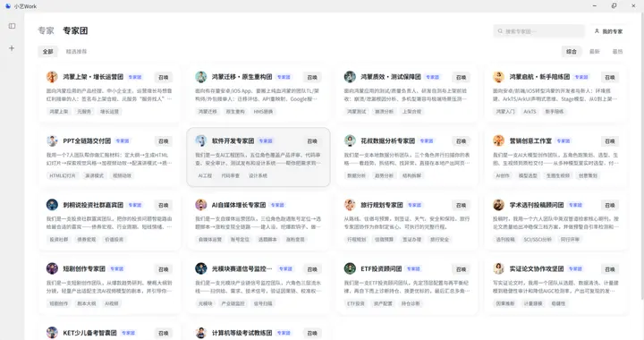Viewport: 644px width, 340px height.
Task: Click 召唤 for 鸿蒙质效·测试保障团
Action: 462,77
